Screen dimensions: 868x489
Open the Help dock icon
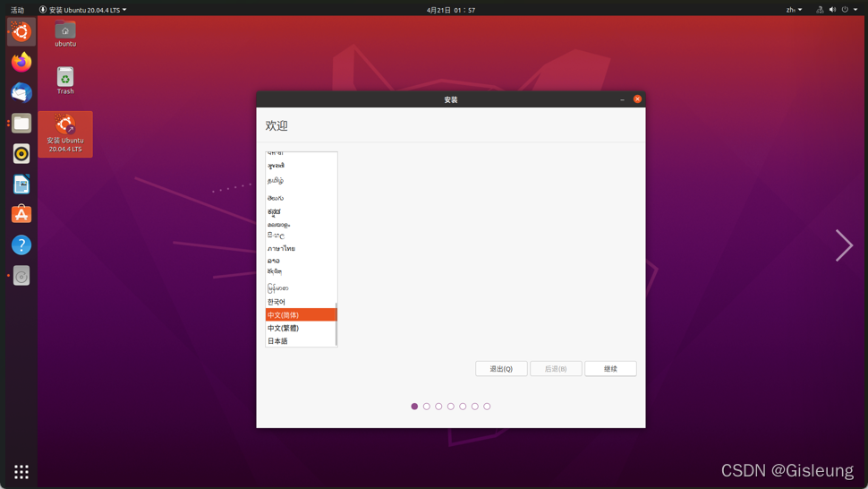click(21, 244)
